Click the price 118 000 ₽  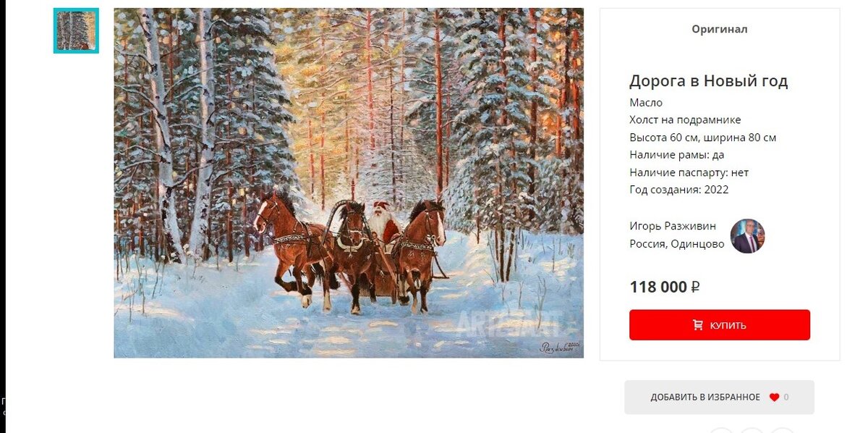665,287
